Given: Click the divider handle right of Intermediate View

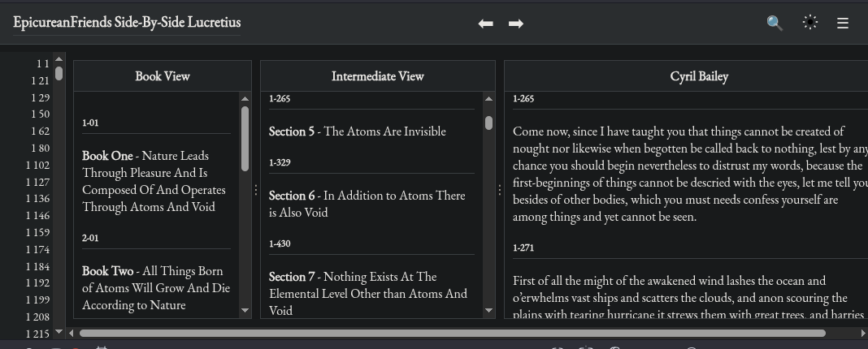Looking at the screenshot, I should click(499, 190).
